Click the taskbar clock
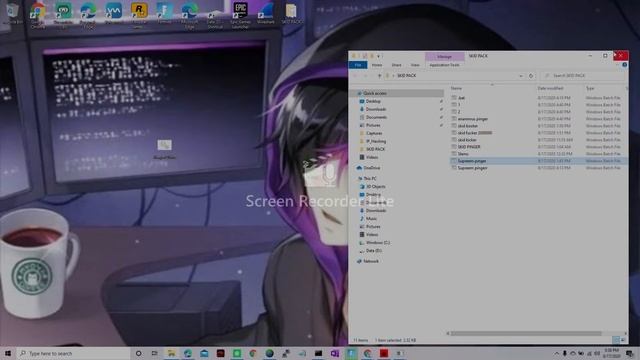 (x=611, y=353)
